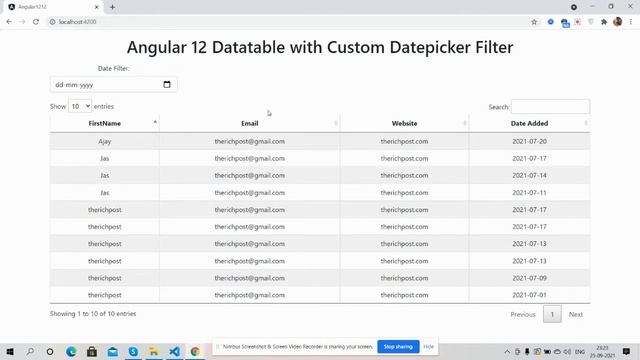Open the Chrome profile avatar
The image size is (640, 360).
point(618,22)
